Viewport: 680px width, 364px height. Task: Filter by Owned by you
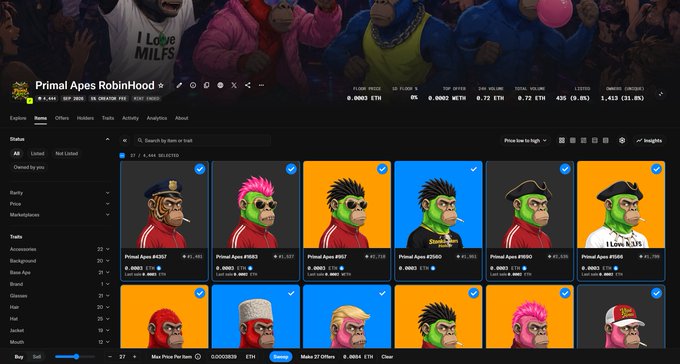29,167
